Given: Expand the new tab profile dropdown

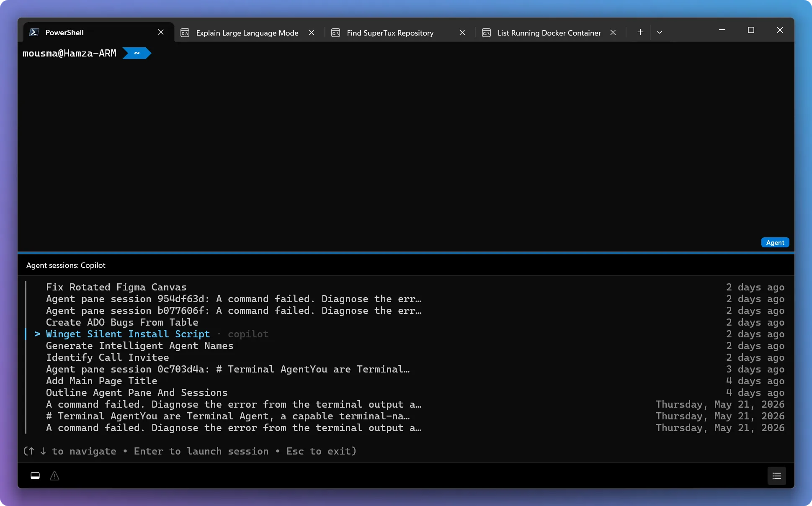Looking at the screenshot, I should coord(660,32).
